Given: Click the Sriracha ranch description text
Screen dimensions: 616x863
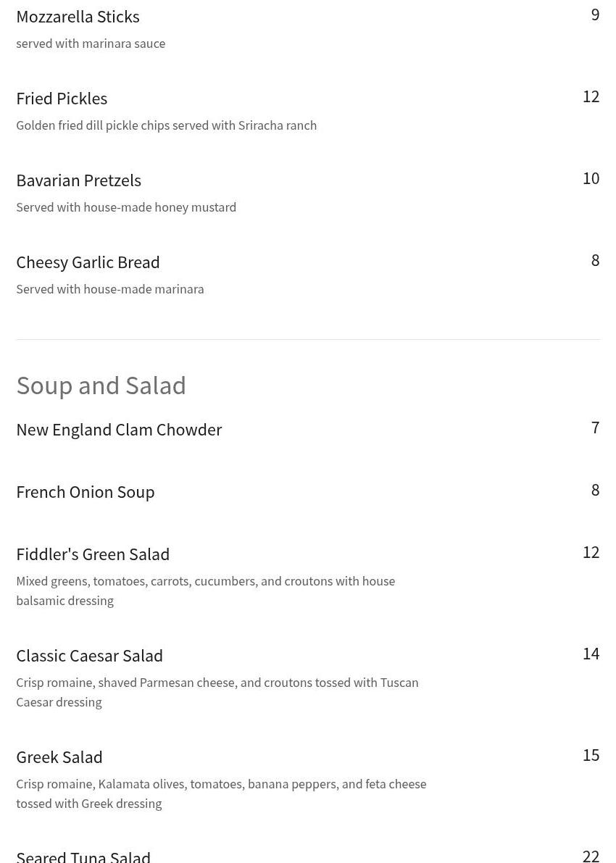Looking at the screenshot, I should pos(166,125).
